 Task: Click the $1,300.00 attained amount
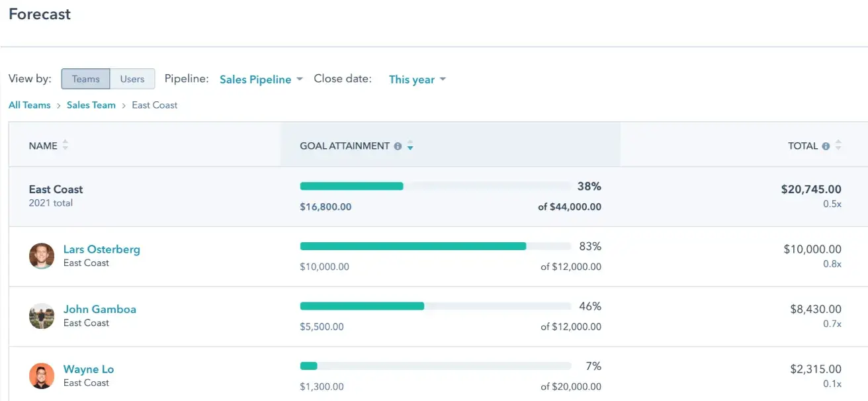[x=322, y=387]
